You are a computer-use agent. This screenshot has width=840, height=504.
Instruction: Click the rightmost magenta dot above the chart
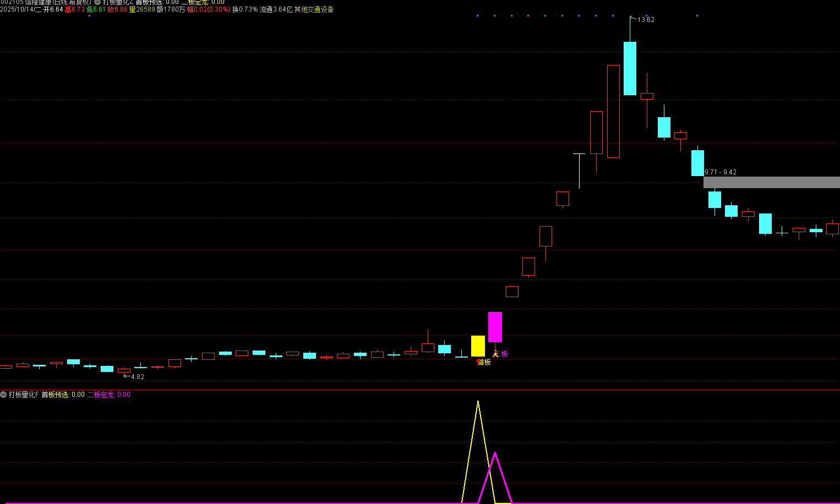(697, 15)
